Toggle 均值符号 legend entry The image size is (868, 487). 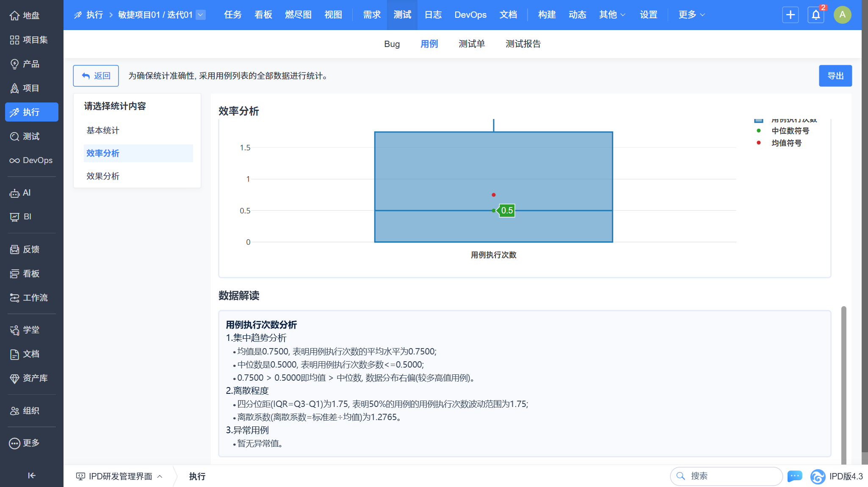(786, 143)
